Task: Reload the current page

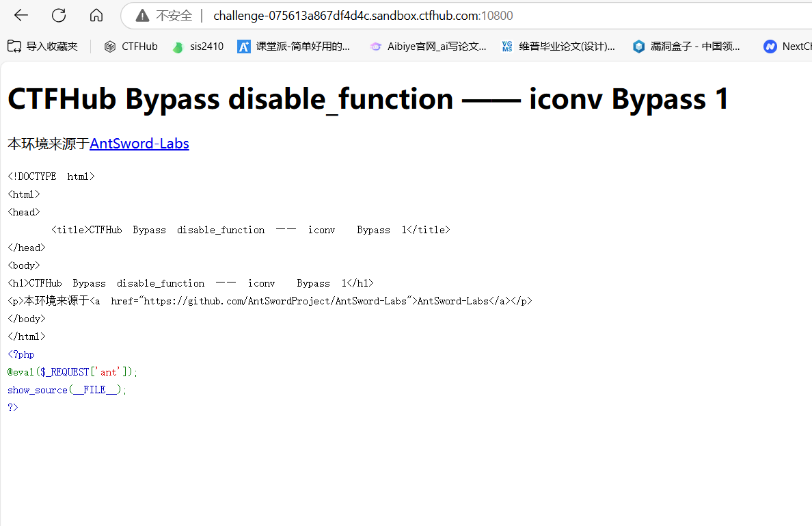Action: click(x=59, y=16)
